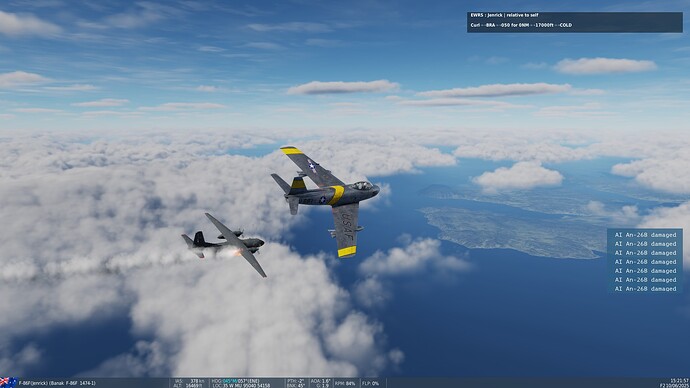Click the "EWRS : Jenrick | relative to self" header
Viewport: 690px width, 388px height.
tap(503, 15)
